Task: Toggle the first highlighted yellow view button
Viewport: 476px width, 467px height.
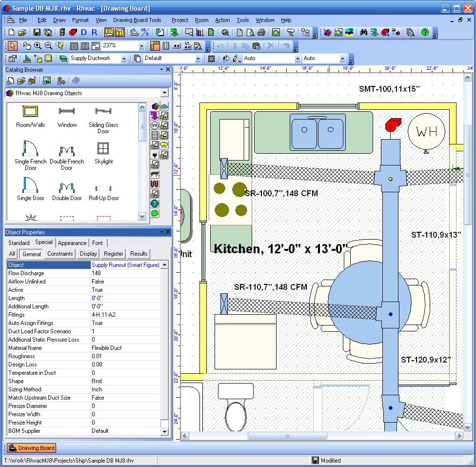Action: pyautogui.click(x=109, y=33)
